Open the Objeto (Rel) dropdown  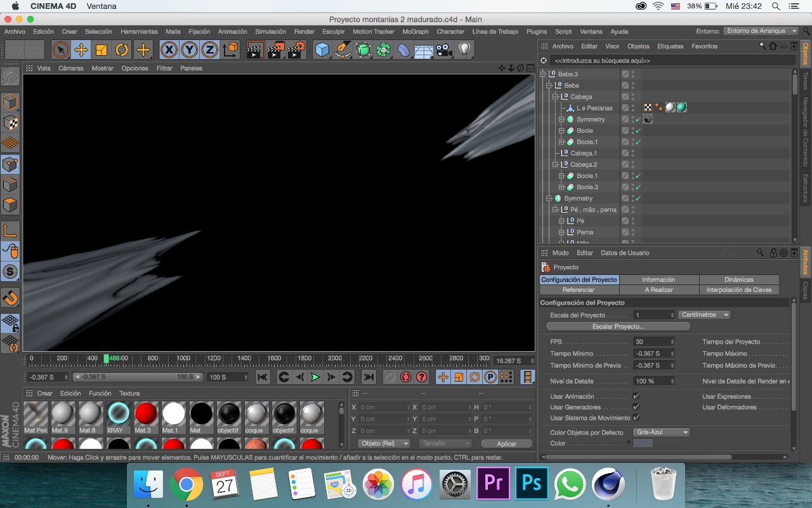384,443
